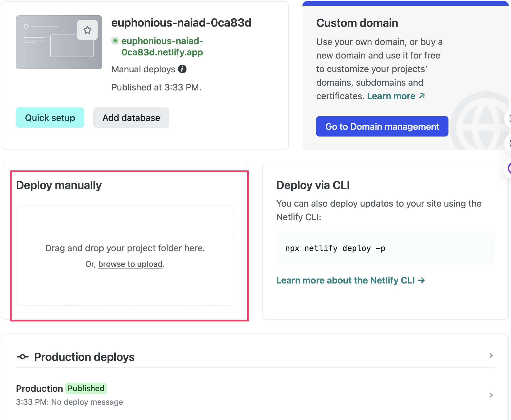Open Learn more about the Netlify CLI

pyautogui.click(x=345, y=280)
